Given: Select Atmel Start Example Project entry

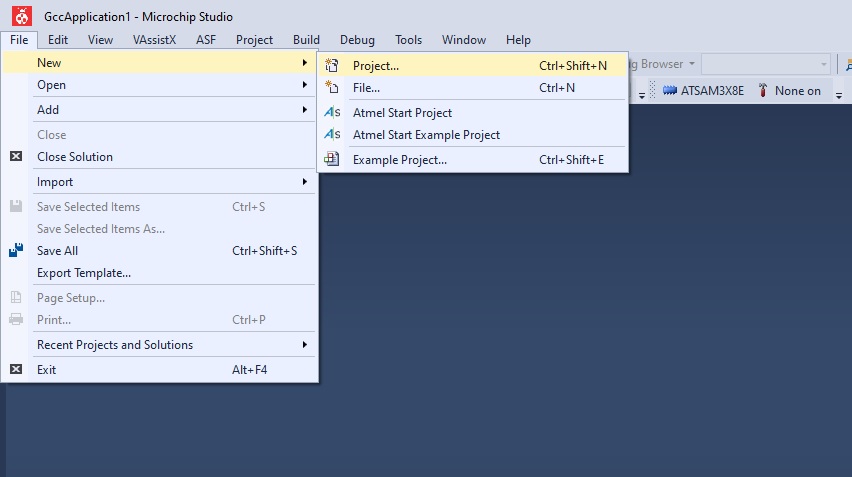Looking at the screenshot, I should point(426,135).
